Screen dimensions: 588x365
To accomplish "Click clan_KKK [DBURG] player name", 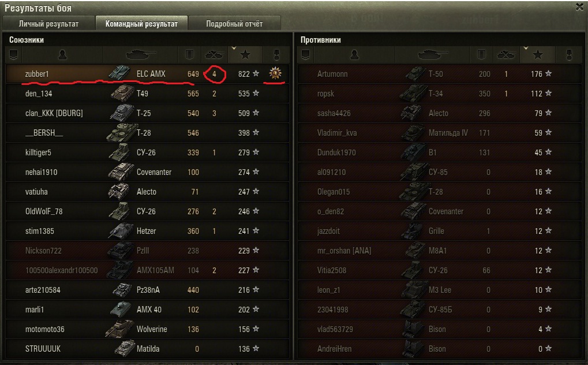I will click(54, 113).
